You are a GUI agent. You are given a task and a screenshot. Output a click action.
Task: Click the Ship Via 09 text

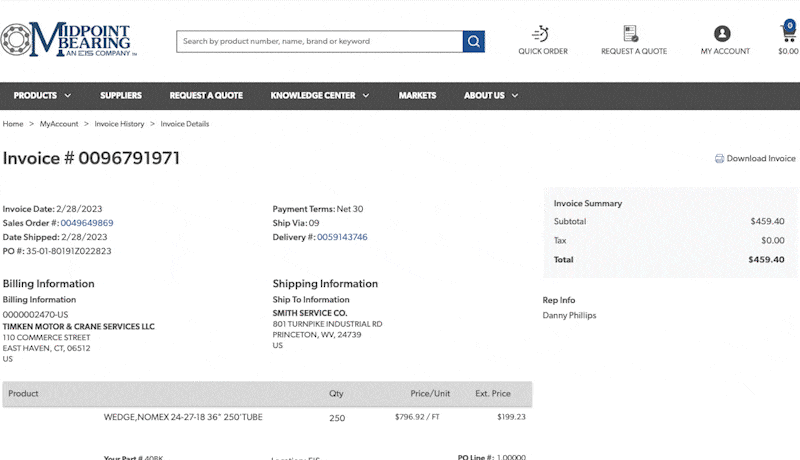tap(296, 223)
